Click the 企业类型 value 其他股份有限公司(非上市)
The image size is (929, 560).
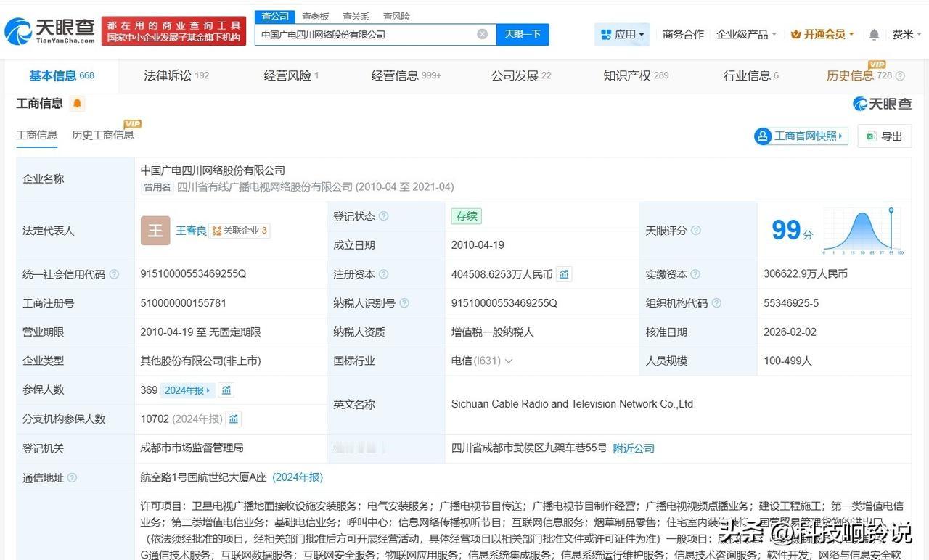200,361
